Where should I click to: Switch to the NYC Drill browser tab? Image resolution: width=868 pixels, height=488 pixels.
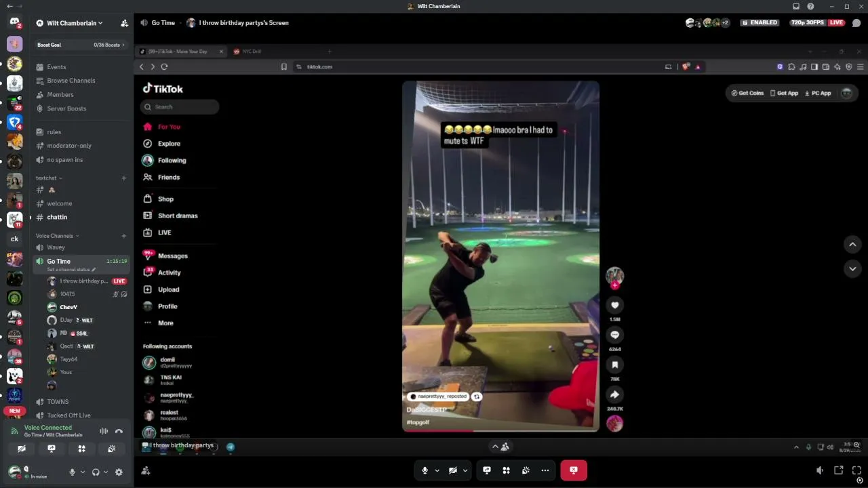point(251,52)
